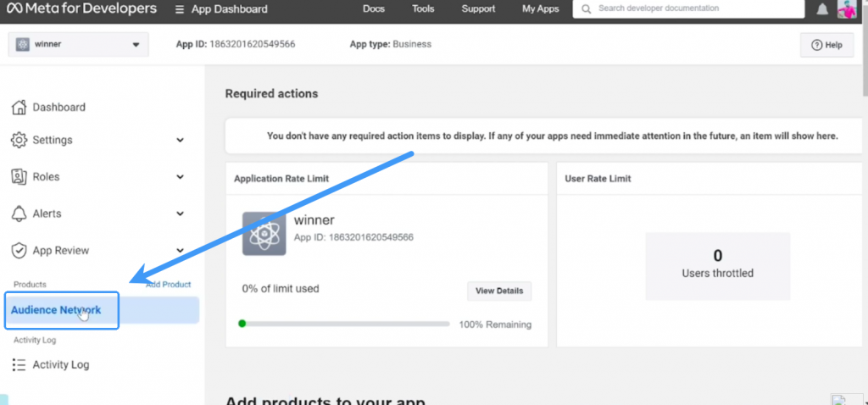The height and width of the screenshot is (405, 868).
Task: Expand the Settings section chevron
Action: [180, 141]
